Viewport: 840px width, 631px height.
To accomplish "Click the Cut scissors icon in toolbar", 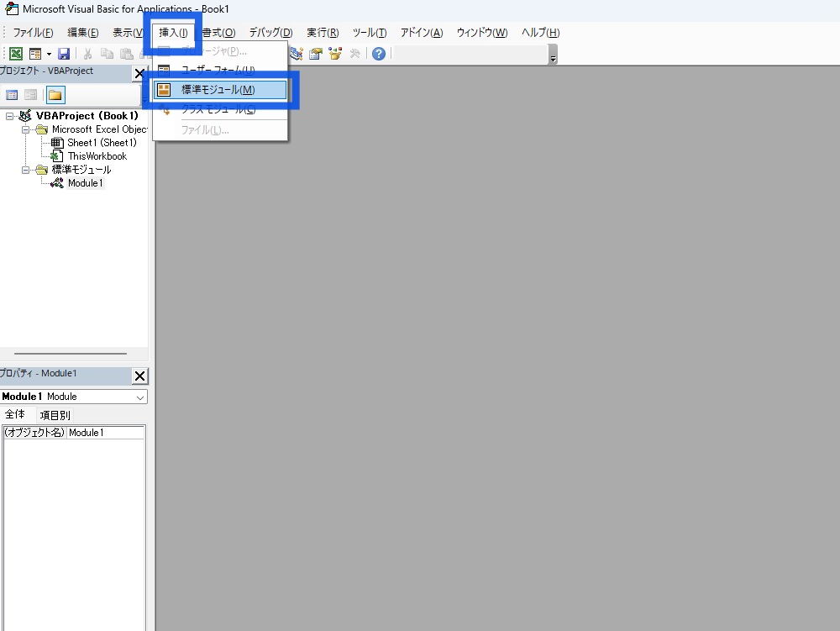I will click(x=87, y=54).
